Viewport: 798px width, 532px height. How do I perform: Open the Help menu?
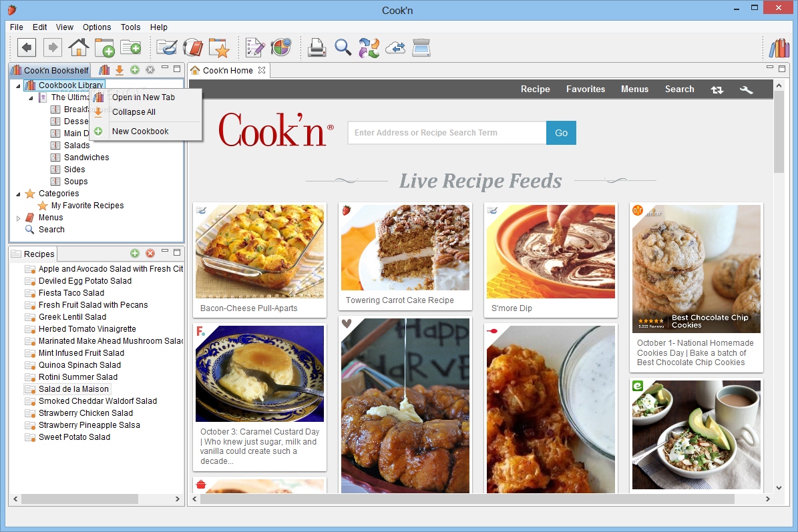[x=159, y=27]
